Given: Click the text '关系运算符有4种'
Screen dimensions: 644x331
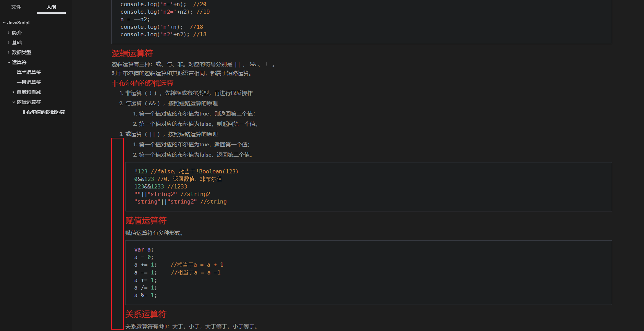Looking at the screenshot, I should [192, 327].
